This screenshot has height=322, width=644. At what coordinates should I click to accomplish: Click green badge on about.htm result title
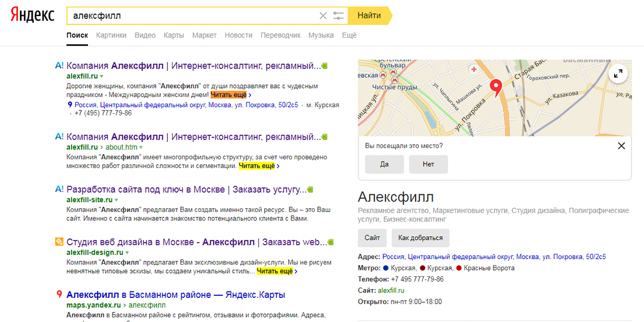tap(324, 137)
